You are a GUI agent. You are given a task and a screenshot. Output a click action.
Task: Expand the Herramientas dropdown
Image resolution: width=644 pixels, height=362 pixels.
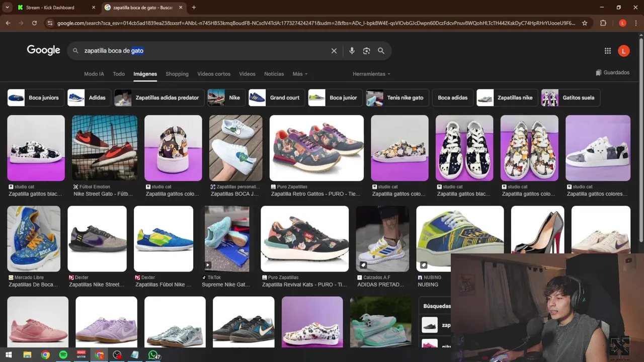click(371, 74)
